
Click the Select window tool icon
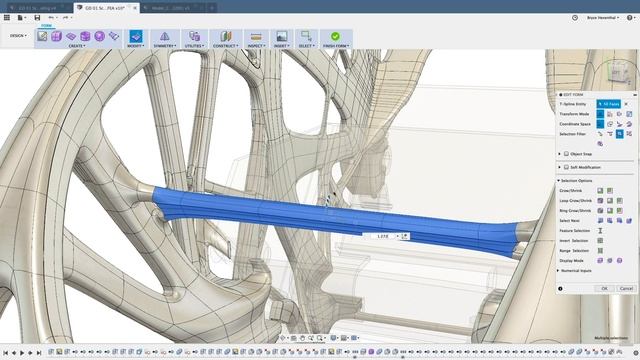point(306,36)
